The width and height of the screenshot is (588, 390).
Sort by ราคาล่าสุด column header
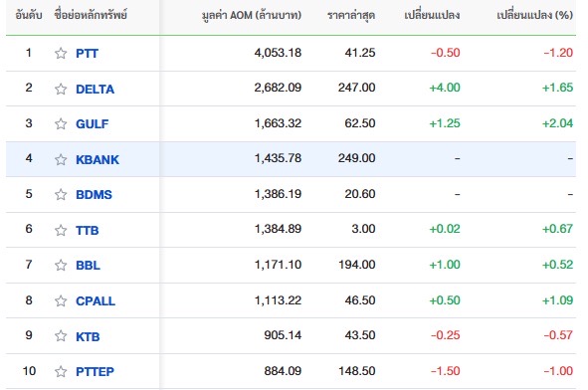coord(351,15)
